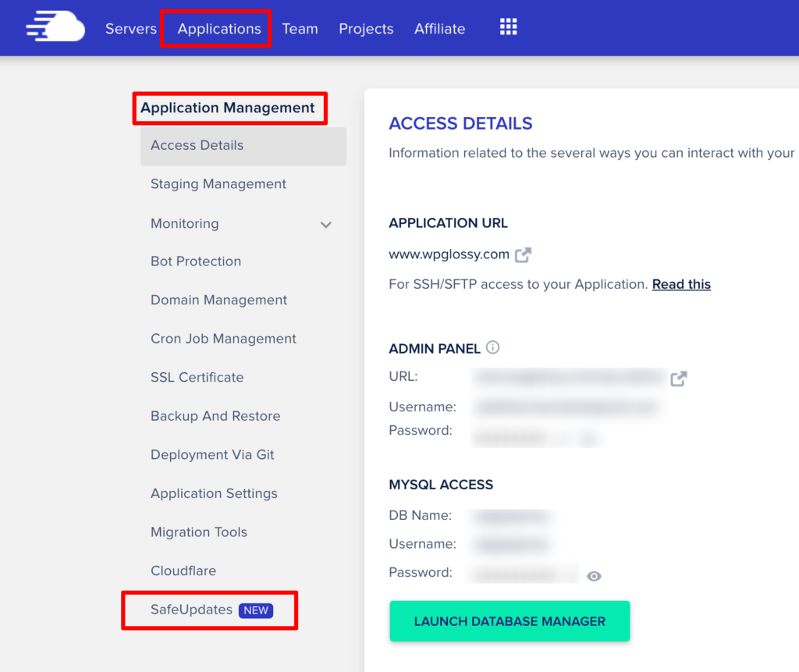The width and height of the screenshot is (799, 672).
Task: Open Domain Management section
Action: pos(218,300)
